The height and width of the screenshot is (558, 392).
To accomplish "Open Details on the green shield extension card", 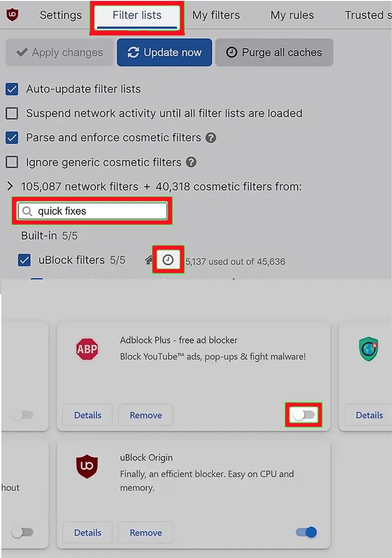I will [368, 415].
